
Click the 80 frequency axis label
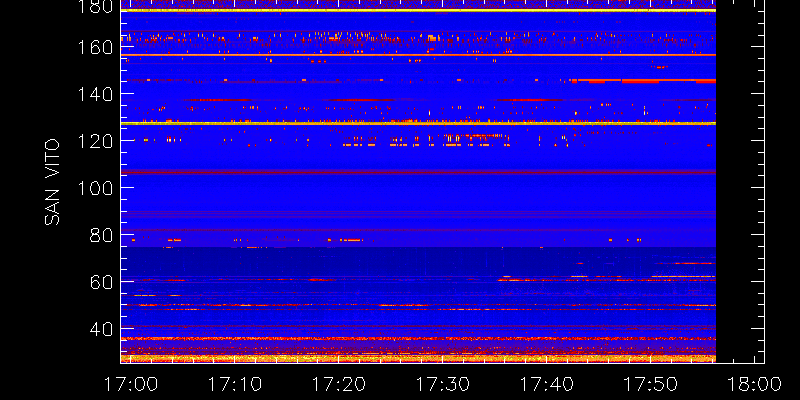pyautogui.click(x=101, y=235)
